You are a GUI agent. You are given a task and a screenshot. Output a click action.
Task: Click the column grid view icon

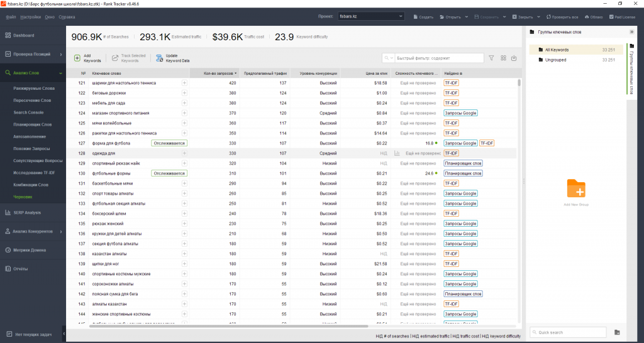503,58
